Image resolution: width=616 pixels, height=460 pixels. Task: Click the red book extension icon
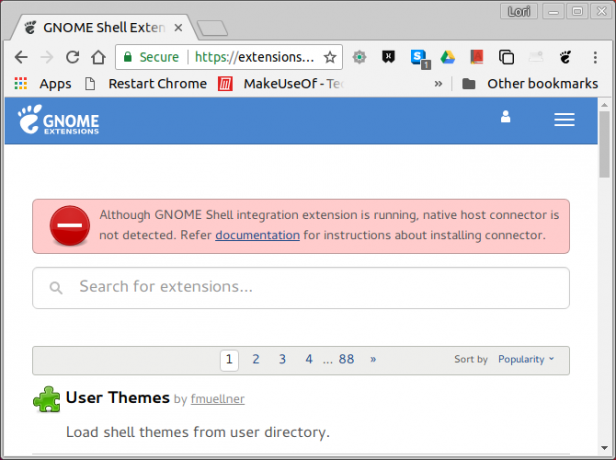(477, 57)
